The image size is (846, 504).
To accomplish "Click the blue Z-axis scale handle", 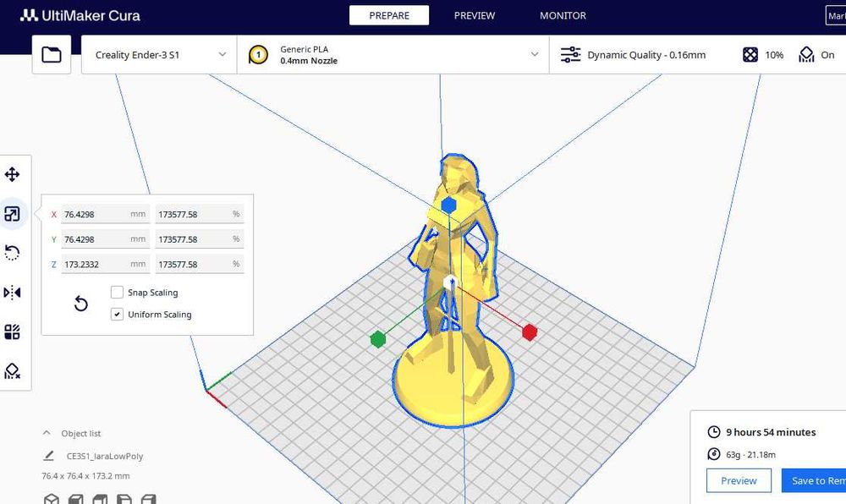I will click(x=449, y=205).
